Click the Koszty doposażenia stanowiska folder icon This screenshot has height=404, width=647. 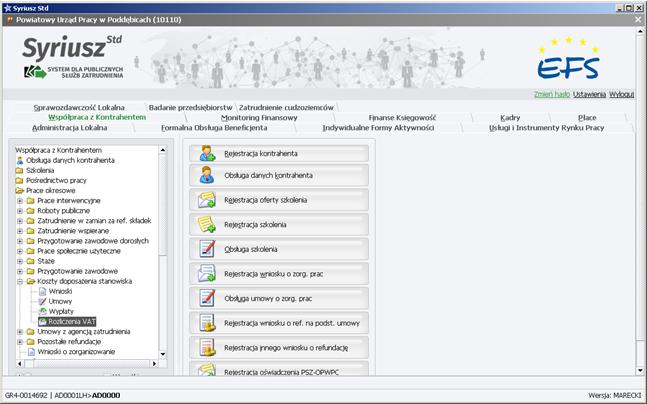coord(31,281)
